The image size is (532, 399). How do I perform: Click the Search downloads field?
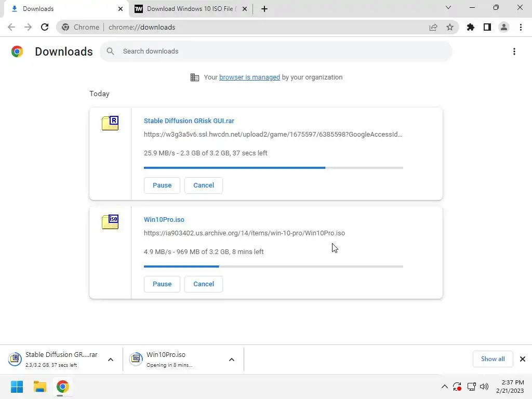(x=276, y=51)
